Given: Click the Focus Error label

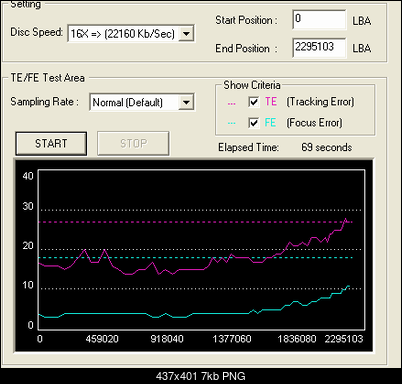Looking at the screenshot, I should click(x=314, y=123).
